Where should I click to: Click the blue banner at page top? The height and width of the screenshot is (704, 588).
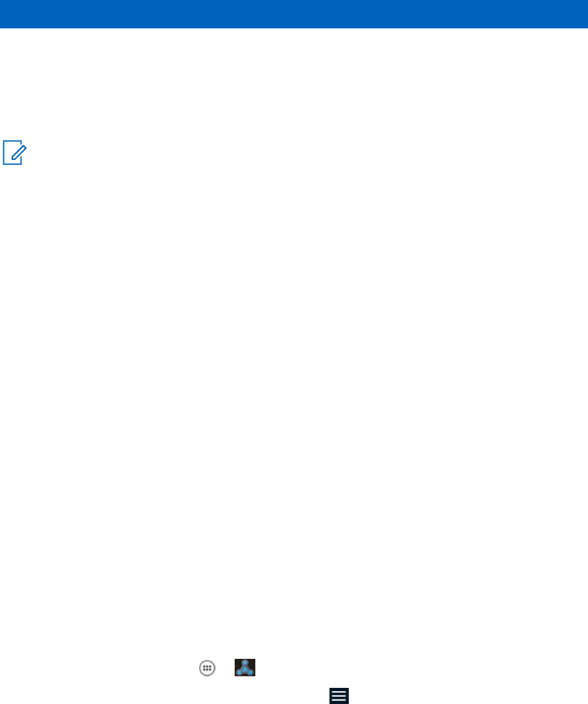294,14
